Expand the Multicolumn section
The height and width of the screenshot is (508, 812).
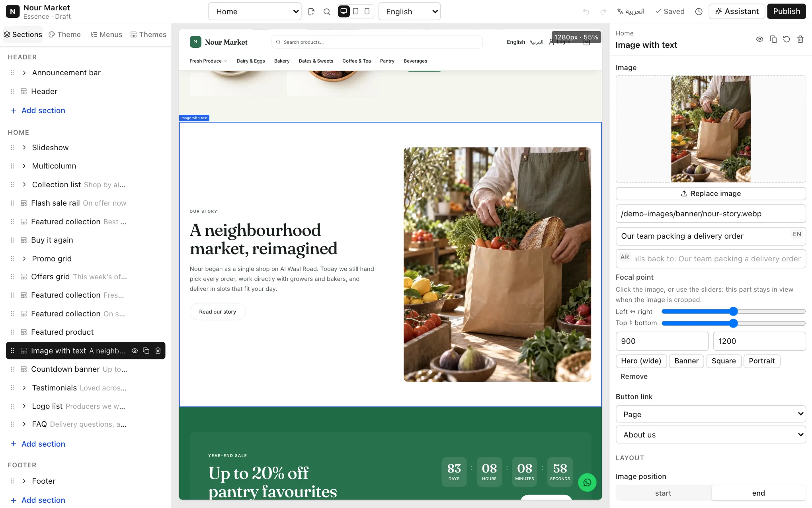point(24,166)
